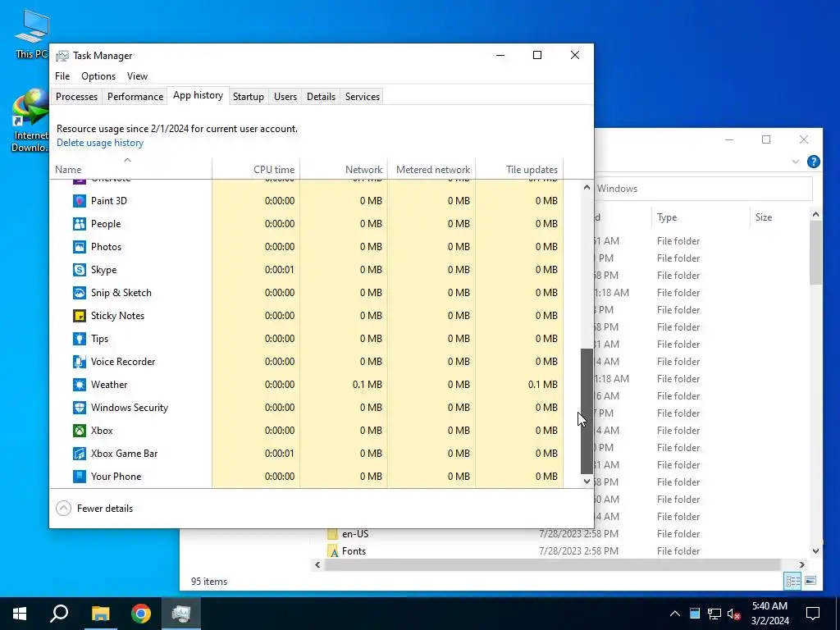Select the Xbox Game Bar row name

click(125, 453)
